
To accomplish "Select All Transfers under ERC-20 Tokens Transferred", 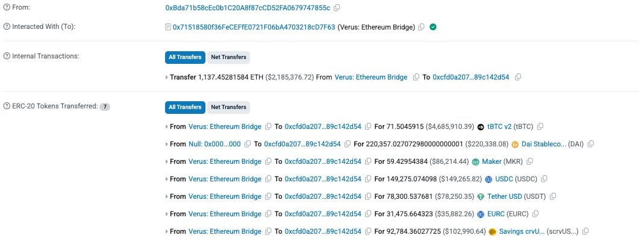I will coord(185,107).
